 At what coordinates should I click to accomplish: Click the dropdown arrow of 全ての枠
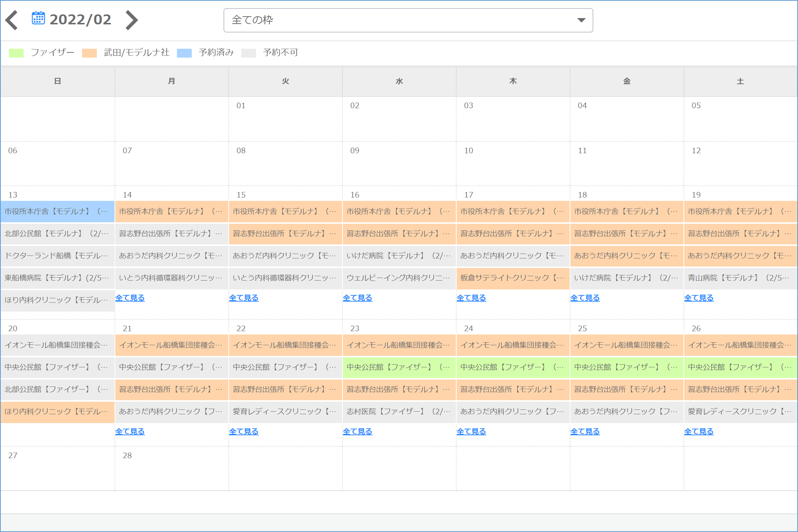(x=581, y=20)
